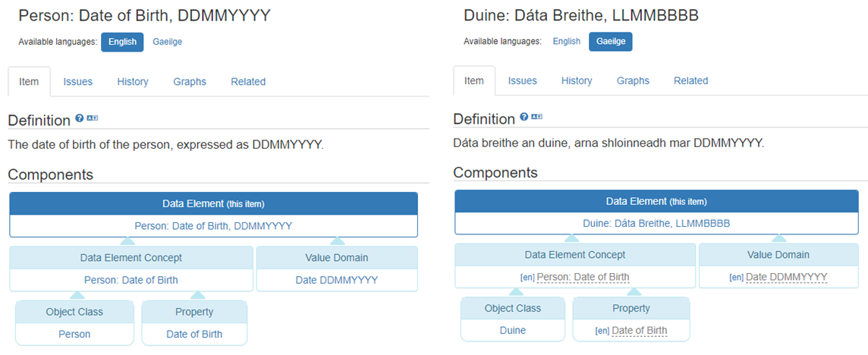Viewport: 868px width, 355px height.
Task: Open the [en] Date of Birth property link on the right
Action: pyautogui.click(x=631, y=331)
